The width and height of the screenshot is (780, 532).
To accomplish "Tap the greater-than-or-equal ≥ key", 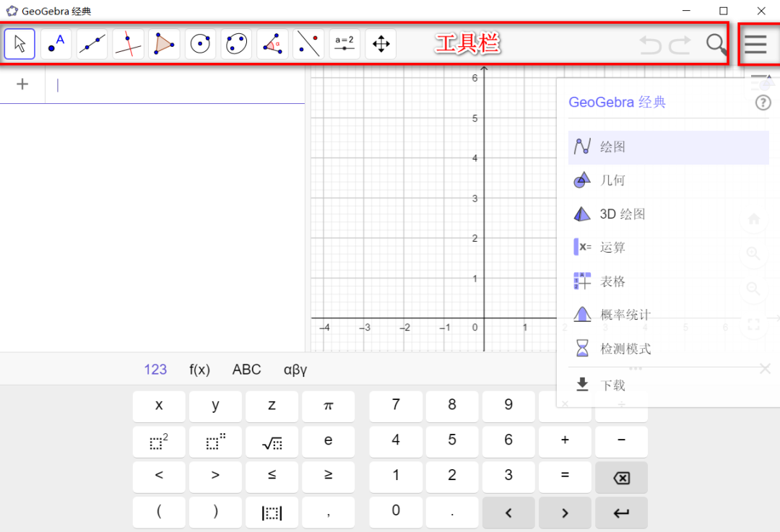I will (x=329, y=477).
